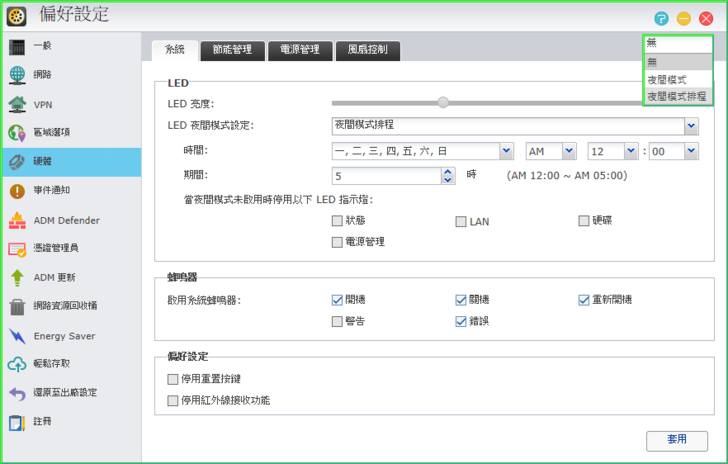Click the help question mark icon
The width and height of the screenshot is (728, 464).
661,18
